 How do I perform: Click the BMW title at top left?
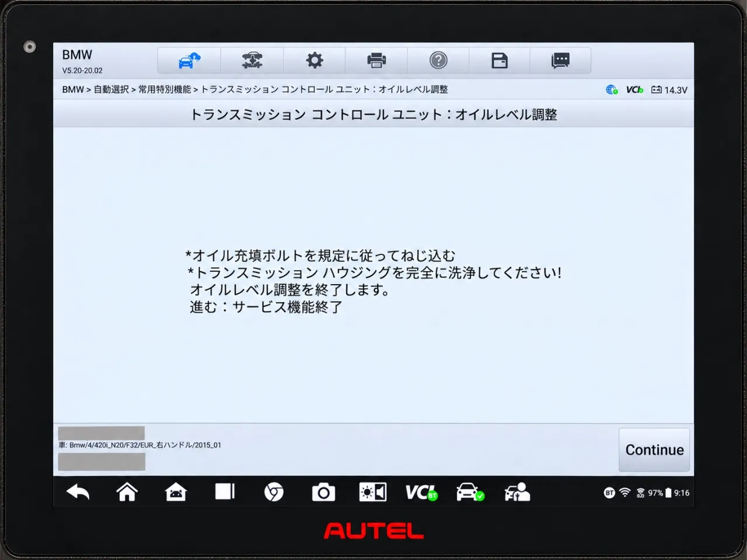pyautogui.click(x=77, y=55)
